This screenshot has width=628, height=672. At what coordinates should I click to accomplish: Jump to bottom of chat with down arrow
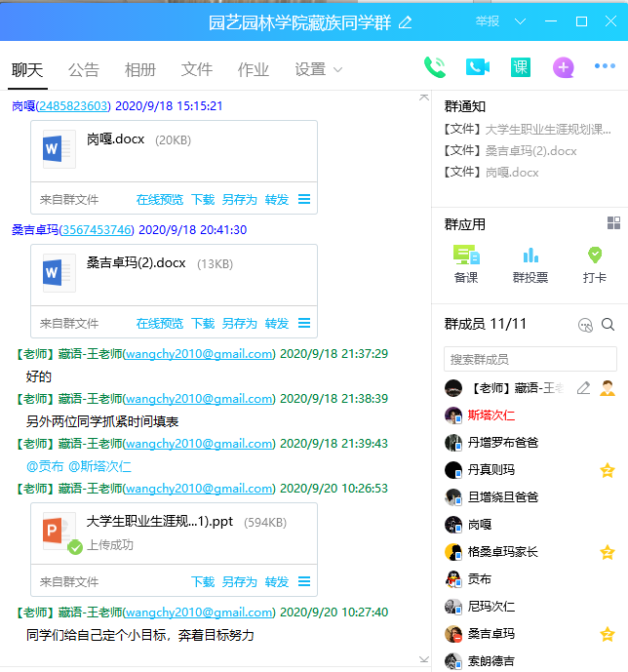[x=423, y=659]
